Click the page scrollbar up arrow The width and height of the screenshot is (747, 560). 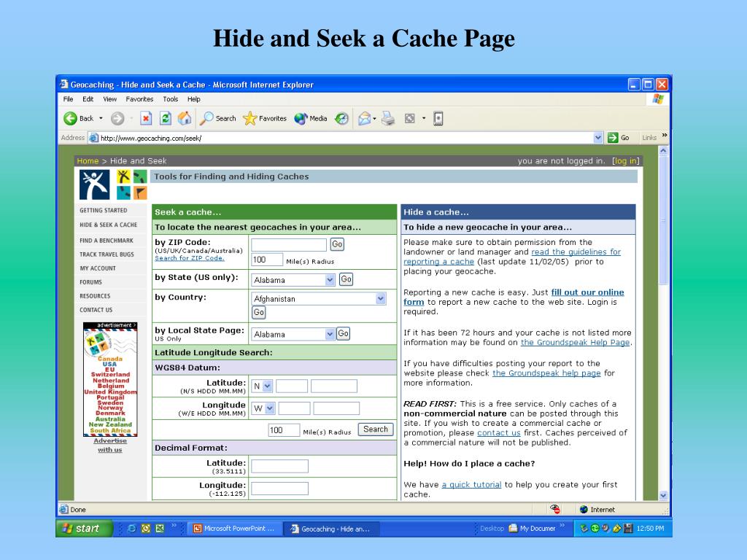663,150
